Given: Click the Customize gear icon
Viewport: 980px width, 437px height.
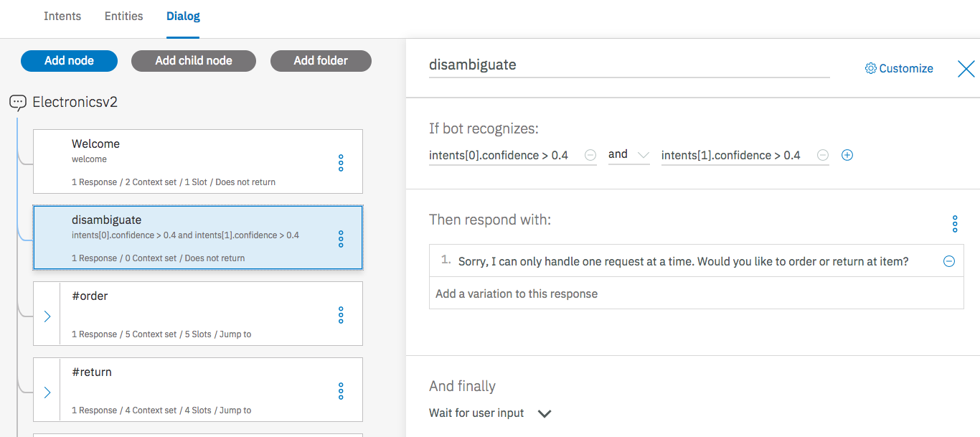Looking at the screenshot, I should click(870, 67).
